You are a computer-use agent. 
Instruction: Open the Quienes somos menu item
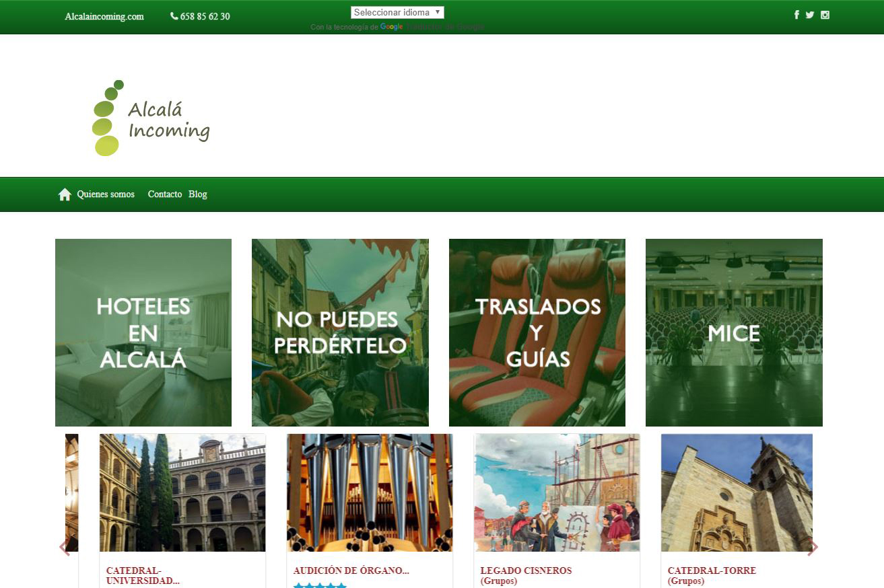coord(105,194)
